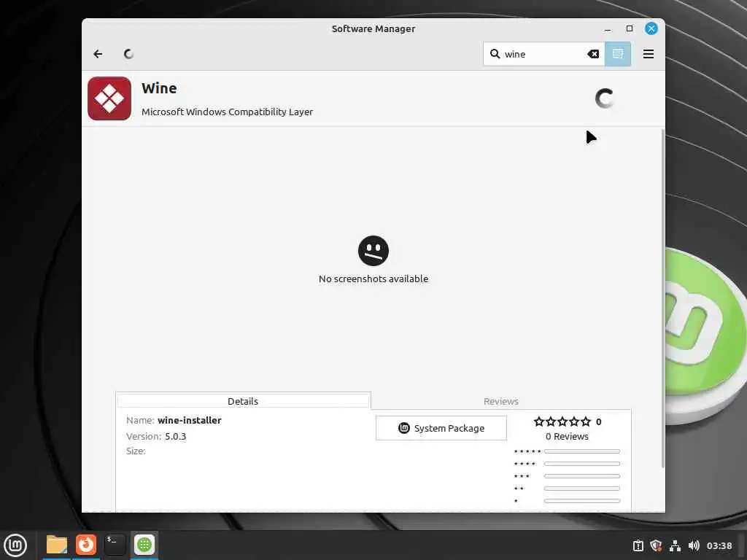The height and width of the screenshot is (560, 747).
Task: Click the Software Manager taskbar icon
Action: point(144,545)
